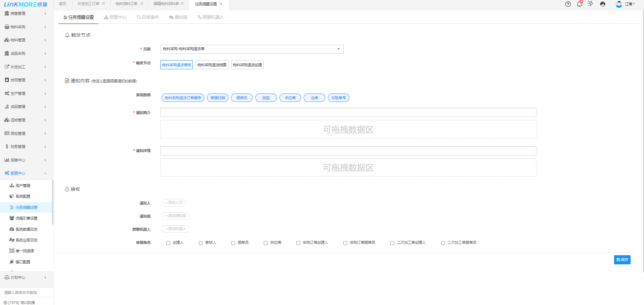The width and height of the screenshot is (644, 305).
Task: Click the 流程引擎设置 users icon
Action: click(12, 218)
